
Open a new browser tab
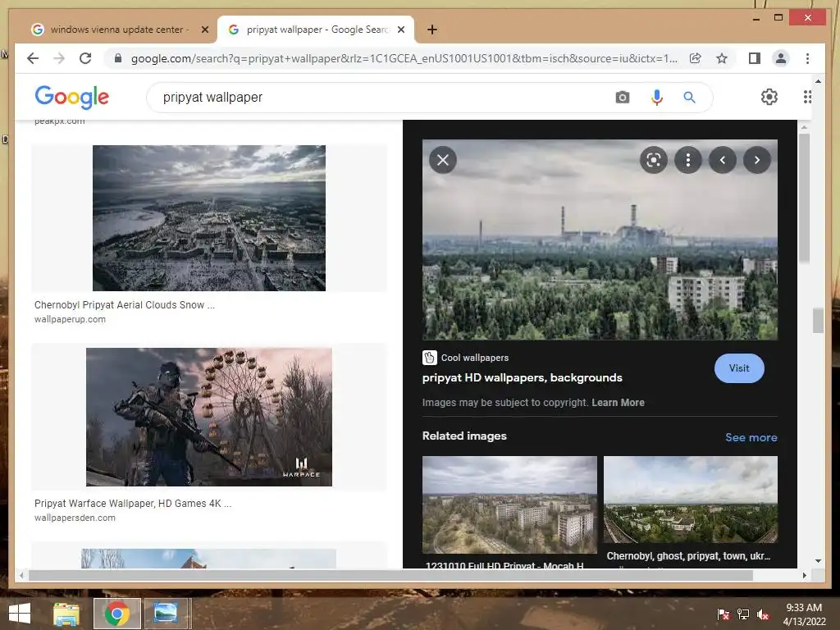click(x=432, y=30)
